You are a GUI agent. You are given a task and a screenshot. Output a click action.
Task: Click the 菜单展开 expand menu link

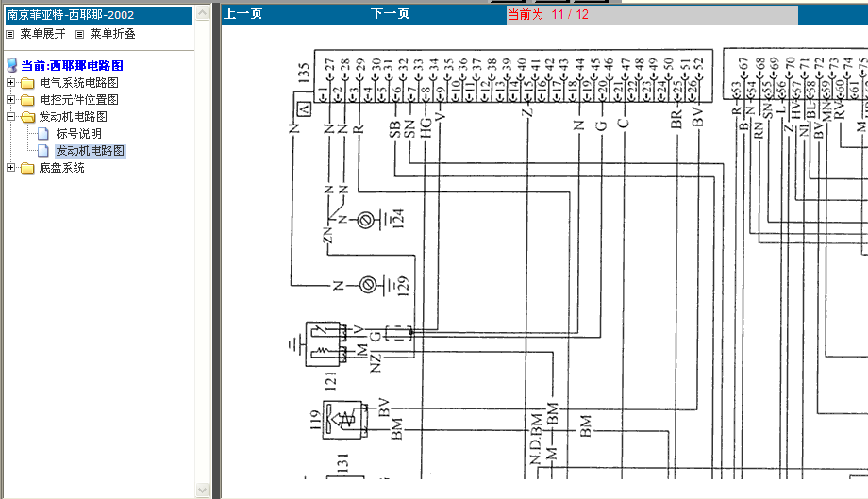pyautogui.click(x=42, y=34)
